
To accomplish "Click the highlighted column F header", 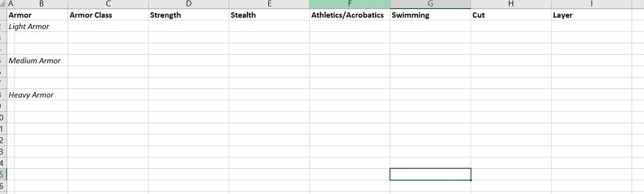I will (349, 4).
